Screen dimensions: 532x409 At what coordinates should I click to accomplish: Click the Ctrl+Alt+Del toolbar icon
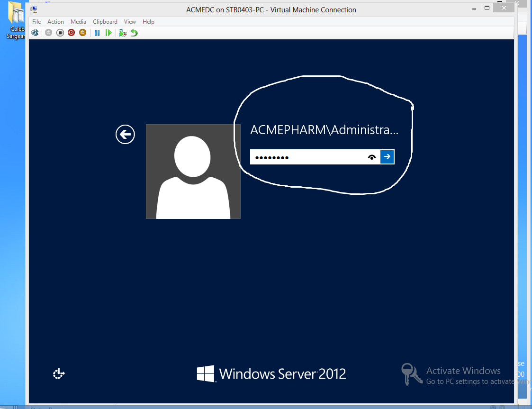(x=35, y=33)
